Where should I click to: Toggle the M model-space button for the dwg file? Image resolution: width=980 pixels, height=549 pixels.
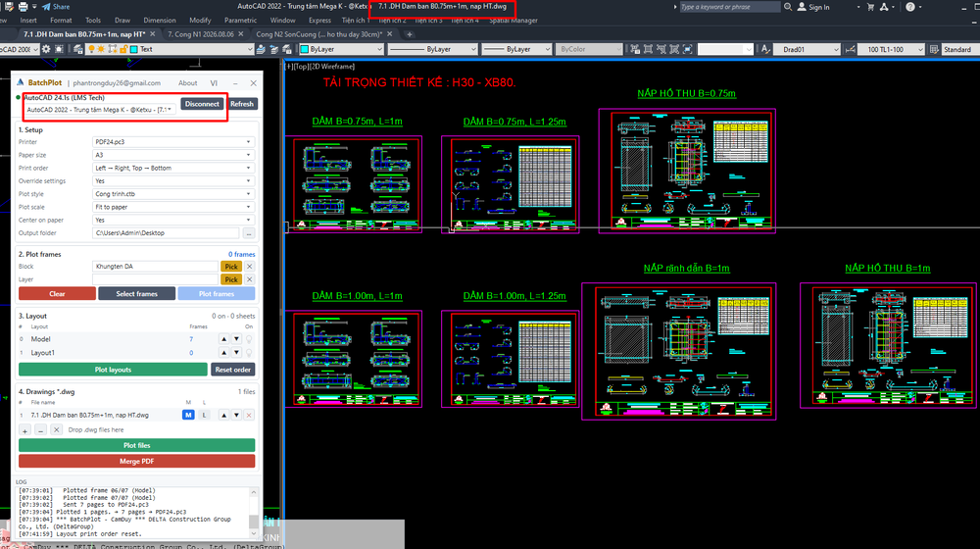(x=188, y=416)
